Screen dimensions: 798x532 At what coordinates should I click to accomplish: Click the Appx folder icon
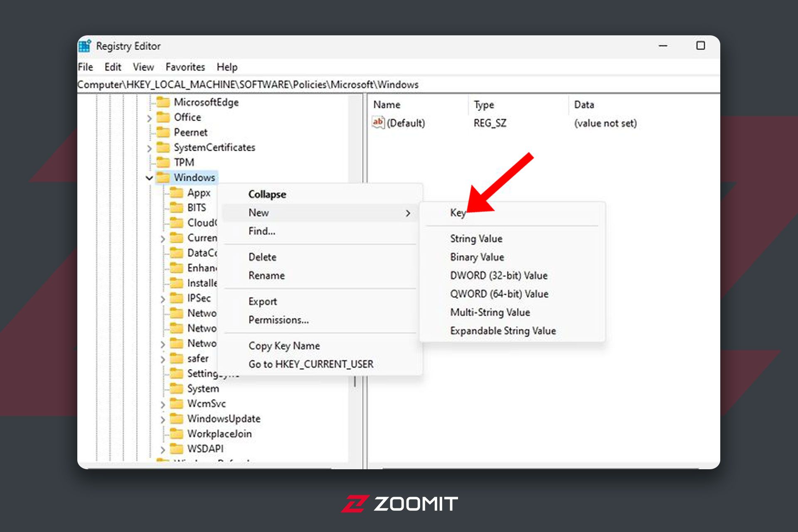(x=177, y=193)
